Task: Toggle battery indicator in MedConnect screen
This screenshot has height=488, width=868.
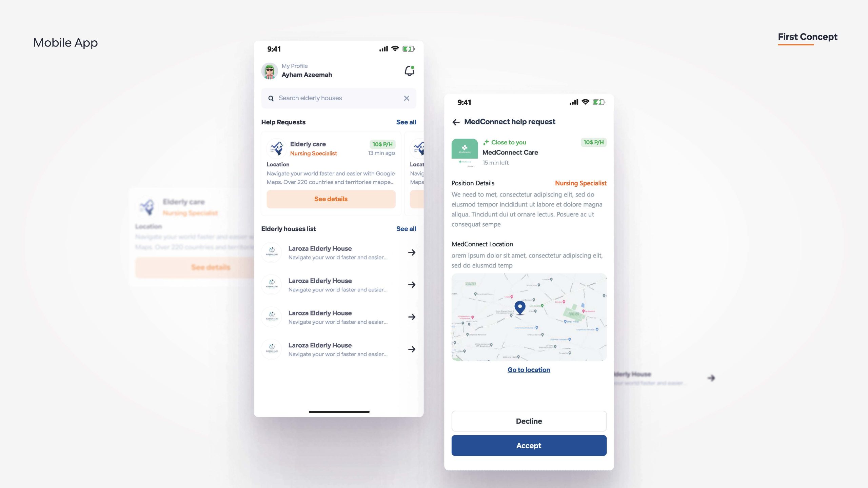Action: click(598, 102)
